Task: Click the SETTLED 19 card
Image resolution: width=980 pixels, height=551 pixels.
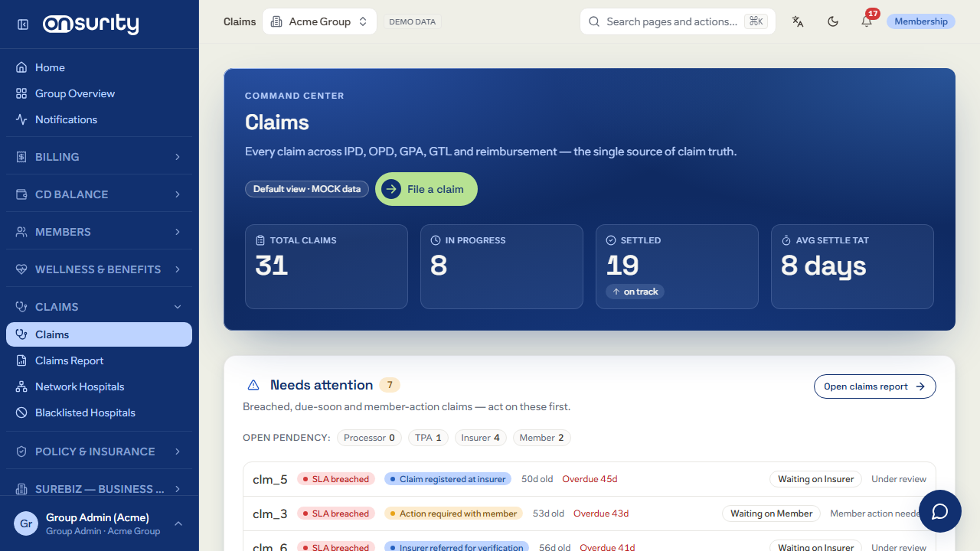Action: 677,266
